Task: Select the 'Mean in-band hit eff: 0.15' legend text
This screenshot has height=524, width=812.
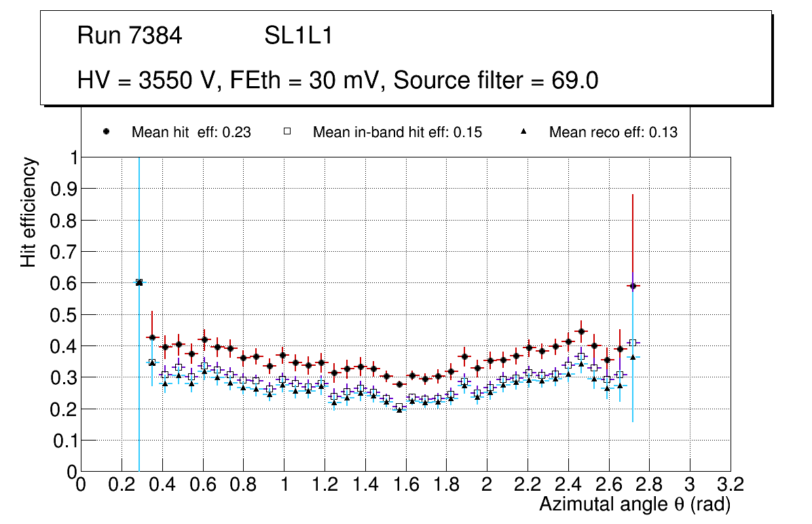Action: click(397, 132)
